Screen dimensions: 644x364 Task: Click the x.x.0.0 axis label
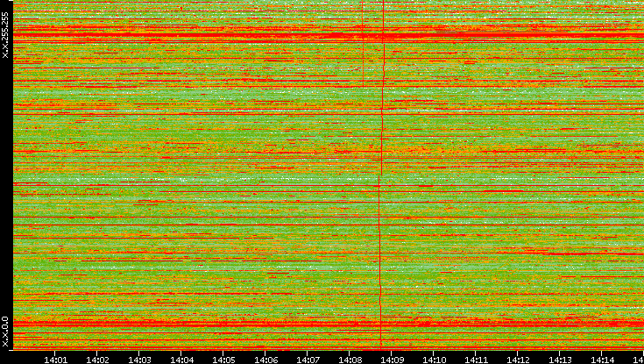pyautogui.click(x=5, y=332)
